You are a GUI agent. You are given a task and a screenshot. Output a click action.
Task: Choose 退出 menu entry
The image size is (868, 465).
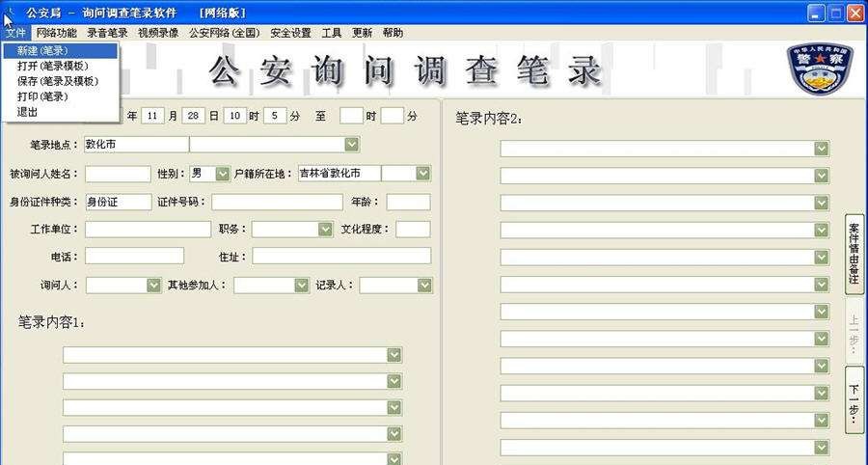click(61, 112)
